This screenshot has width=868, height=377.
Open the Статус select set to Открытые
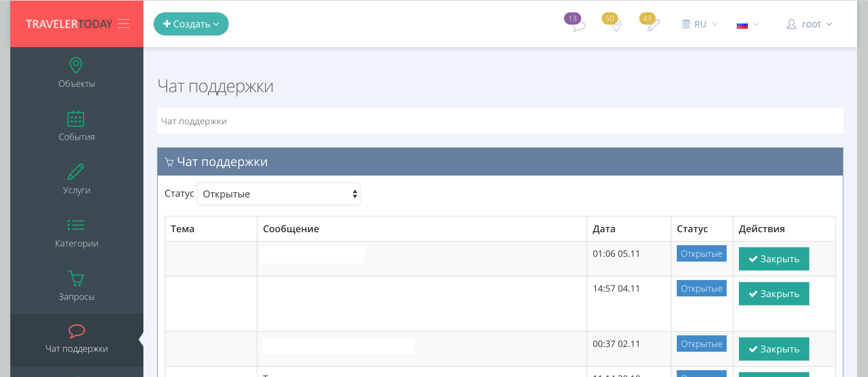(x=278, y=194)
